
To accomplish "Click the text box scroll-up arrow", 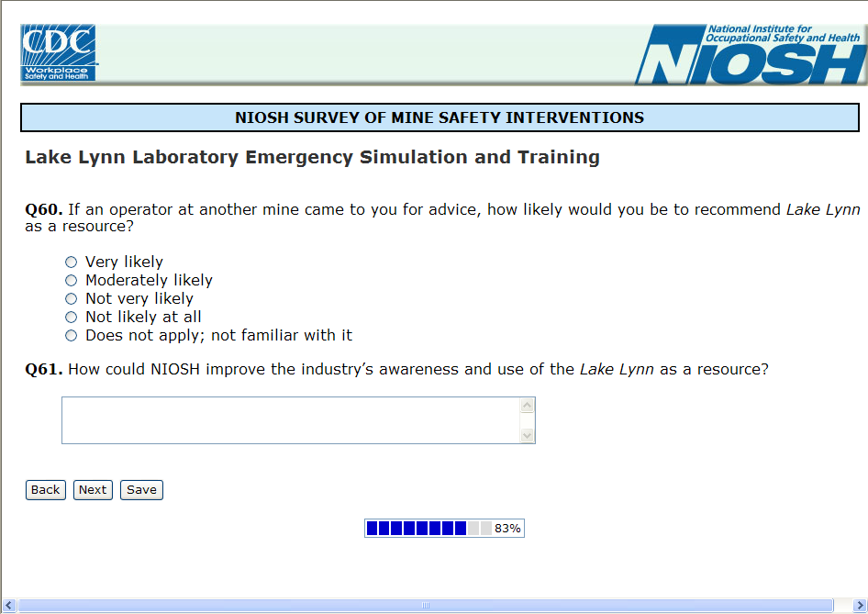I will point(527,406).
